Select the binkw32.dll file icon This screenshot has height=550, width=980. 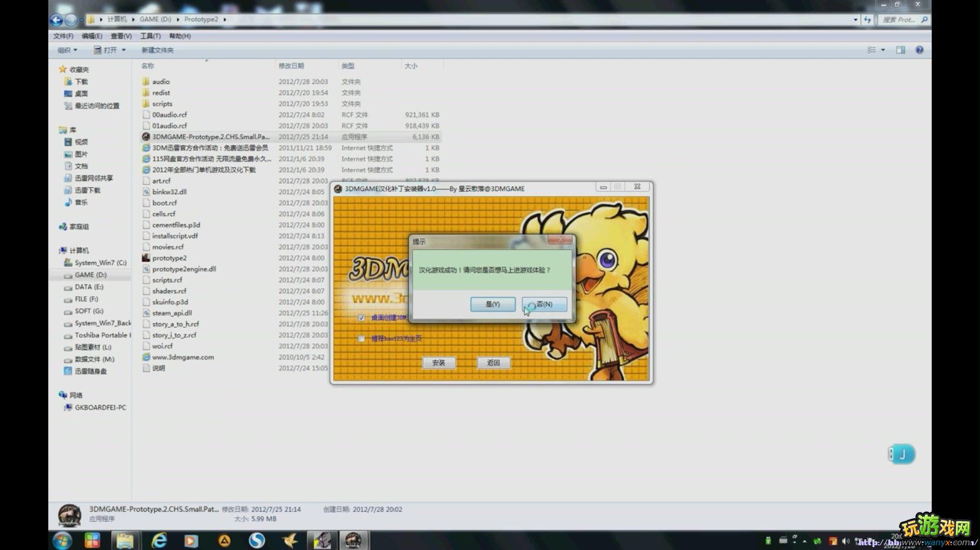pyautogui.click(x=146, y=192)
